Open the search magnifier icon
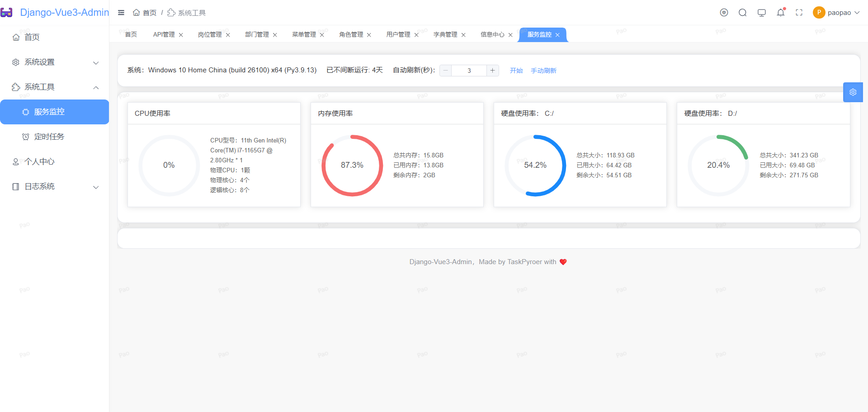Image resolution: width=868 pixels, height=412 pixels. click(x=743, y=13)
